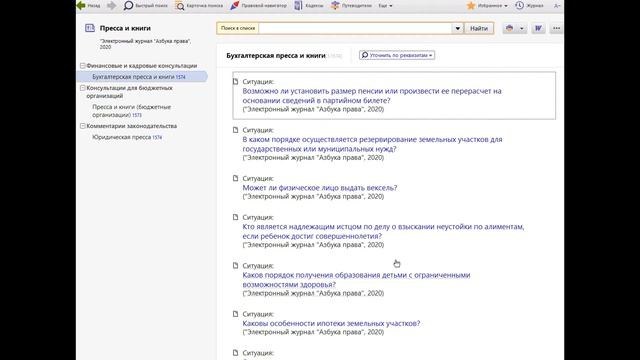This screenshot has height=360, width=640.
Task: Open Быстрый поиск from the toolbar
Action: pos(146,6)
